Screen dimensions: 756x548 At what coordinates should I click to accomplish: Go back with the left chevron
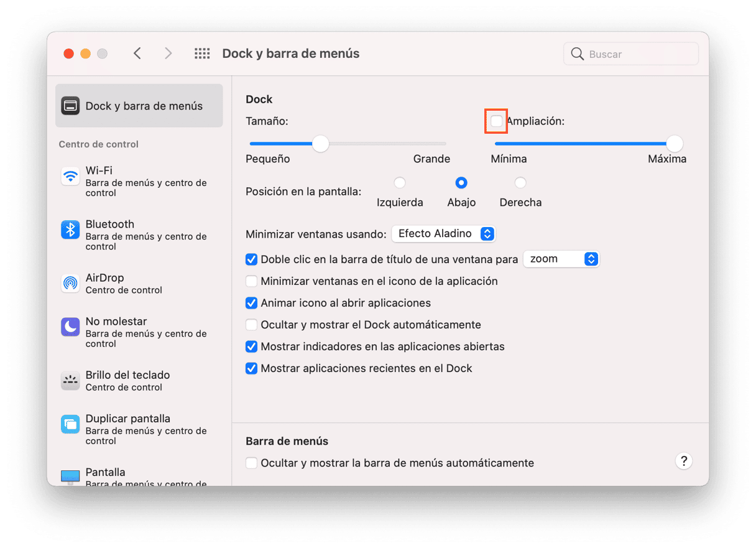[137, 53]
